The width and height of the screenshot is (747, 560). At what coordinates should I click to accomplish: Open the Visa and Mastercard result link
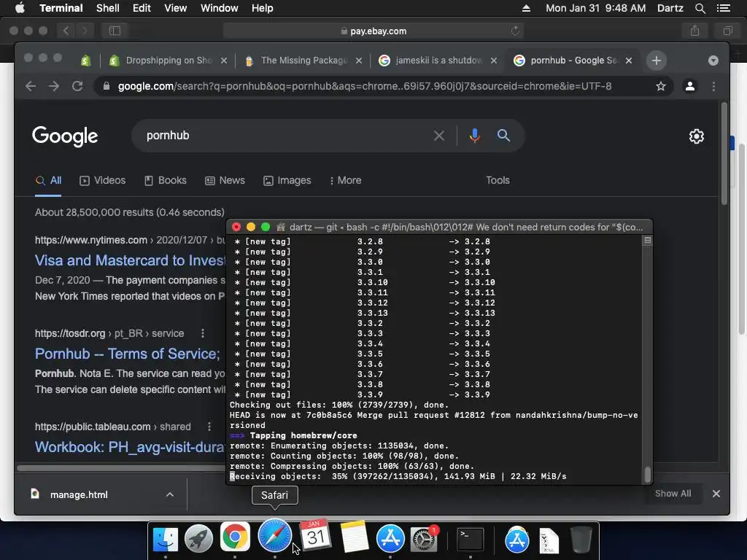[130, 260]
